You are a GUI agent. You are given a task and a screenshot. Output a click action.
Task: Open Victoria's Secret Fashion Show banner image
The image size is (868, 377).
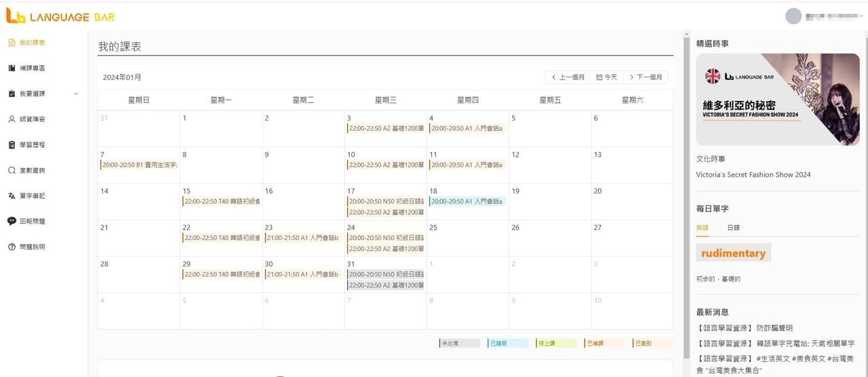pos(777,100)
